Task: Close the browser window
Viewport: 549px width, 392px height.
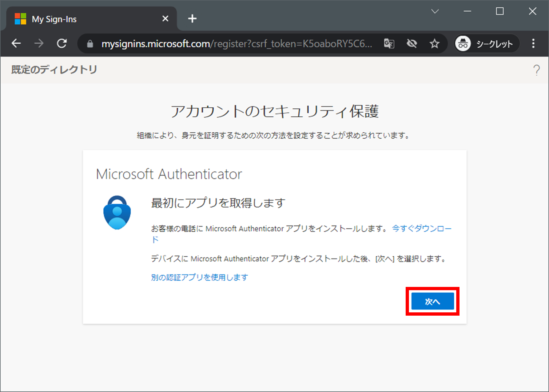Action: [x=533, y=11]
